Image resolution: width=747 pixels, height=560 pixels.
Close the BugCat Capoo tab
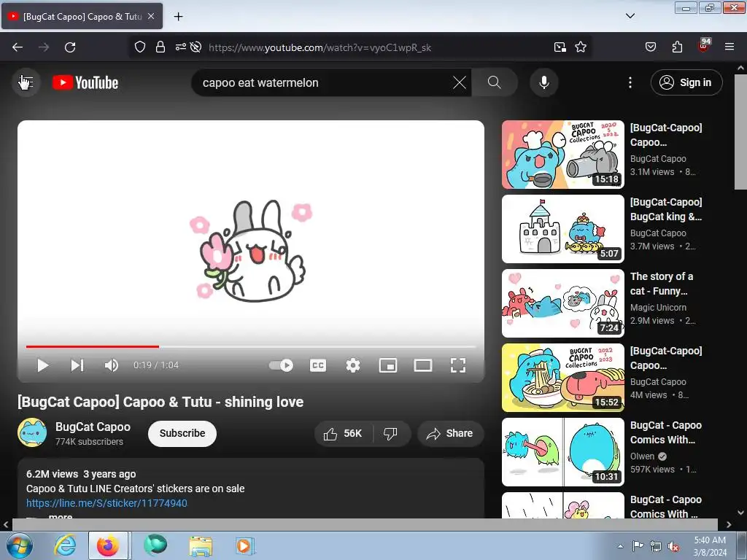[x=151, y=16]
